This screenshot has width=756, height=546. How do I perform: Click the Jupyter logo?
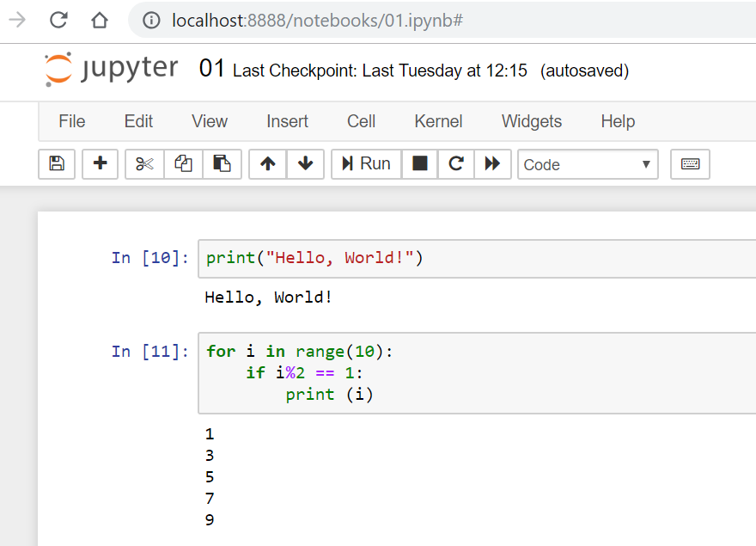click(x=112, y=69)
